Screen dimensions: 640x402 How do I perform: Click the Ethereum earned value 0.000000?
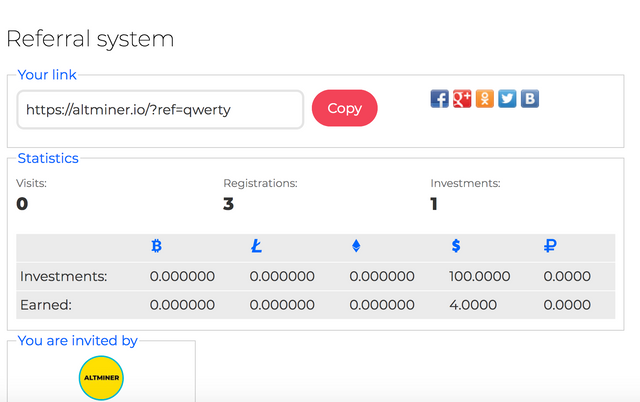[382, 305]
